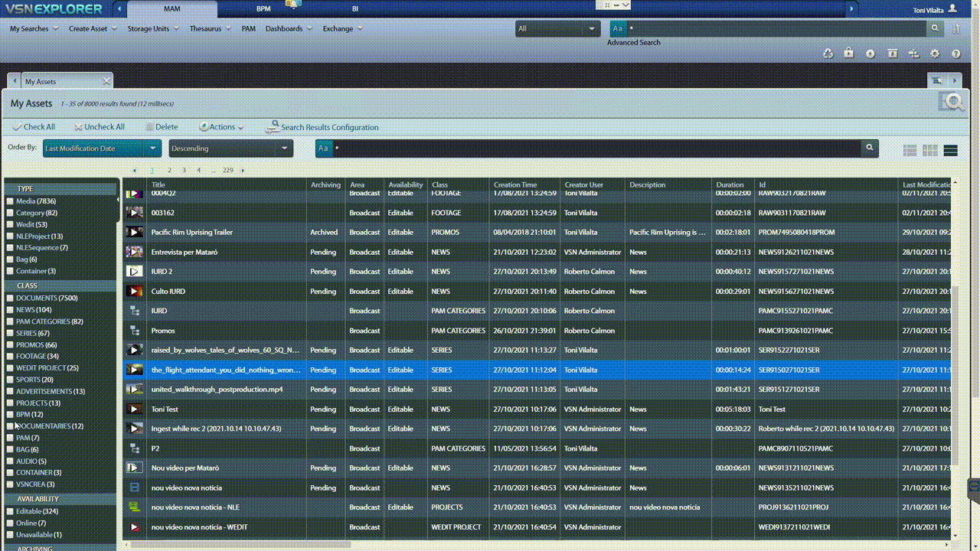This screenshot has width=980, height=551.
Task: Tick the Editable (324) availability checkbox
Action: pyautogui.click(x=10, y=511)
